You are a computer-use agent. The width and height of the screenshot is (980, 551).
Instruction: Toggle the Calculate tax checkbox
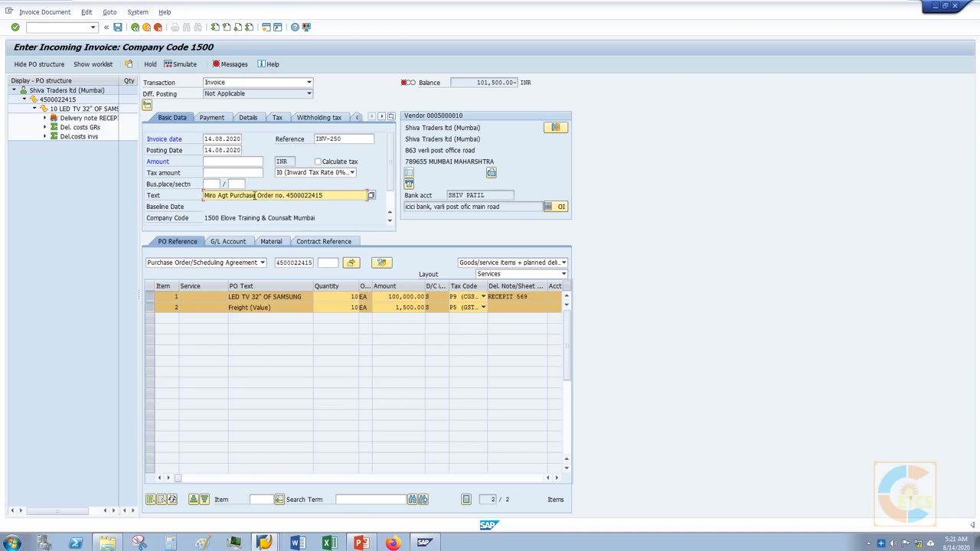pos(318,161)
